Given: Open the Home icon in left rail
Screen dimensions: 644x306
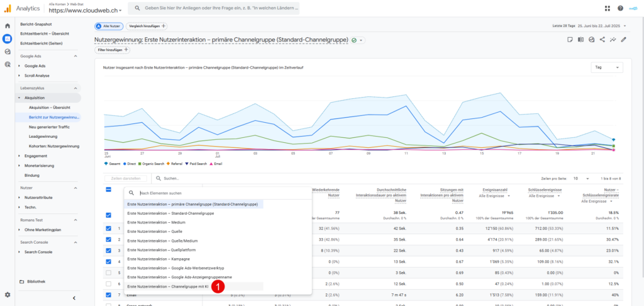Looking at the screenshot, I should tap(8, 26).
